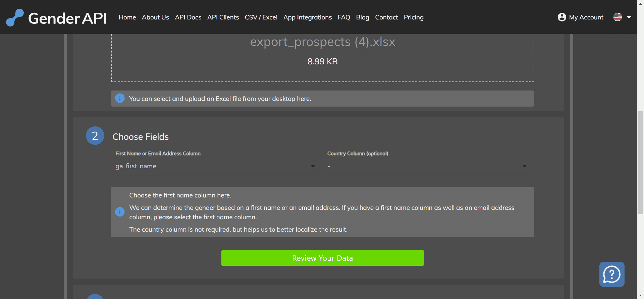Click the info icon beside Excel upload hint
The width and height of the screenshot is (644, 299).
pos(120,98)
